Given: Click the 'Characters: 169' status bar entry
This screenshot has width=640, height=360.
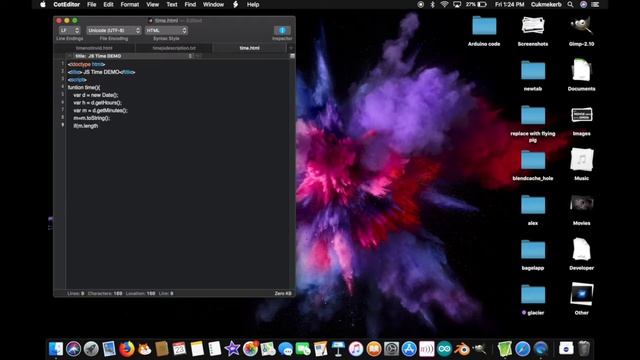Looking at the screenshot, I should 105,293.
